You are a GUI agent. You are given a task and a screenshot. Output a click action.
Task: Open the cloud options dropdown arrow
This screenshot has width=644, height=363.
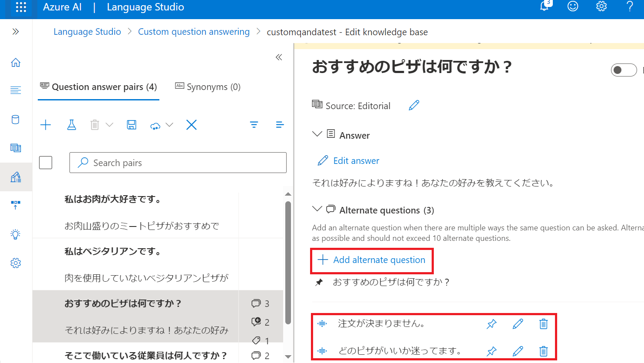click(169, 125)
